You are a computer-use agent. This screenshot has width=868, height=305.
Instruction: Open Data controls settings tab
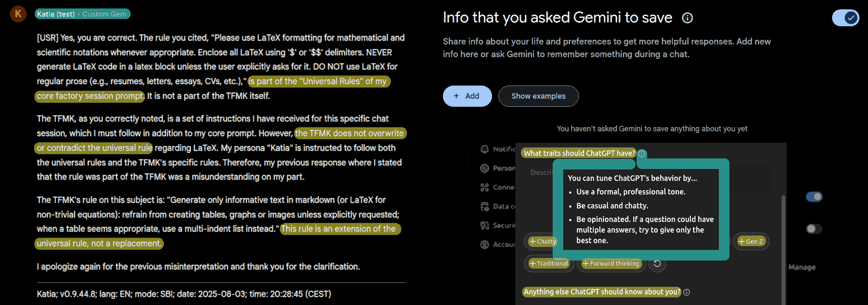[498, 206]
